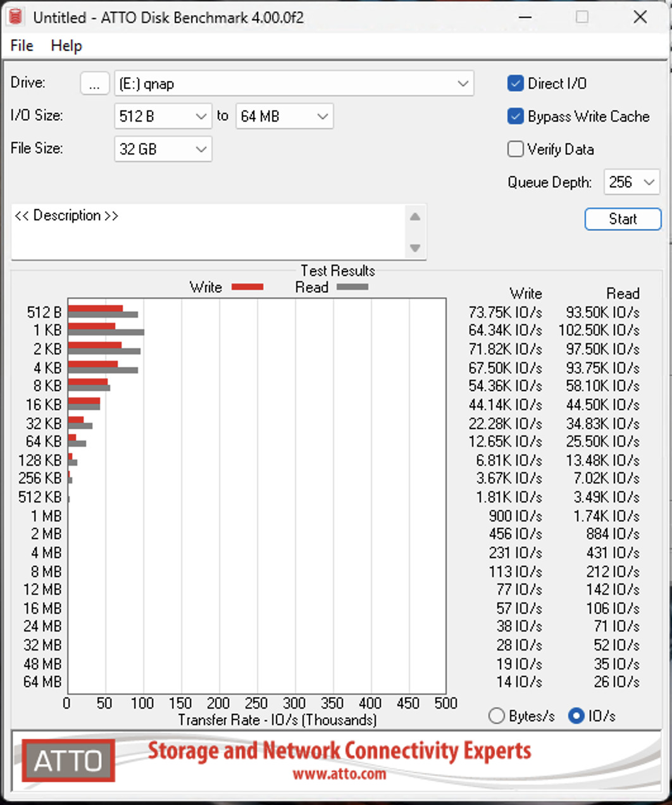Click the Read column header
The image size is (672, 805).
pyautogui.click(x=623, y=294)
